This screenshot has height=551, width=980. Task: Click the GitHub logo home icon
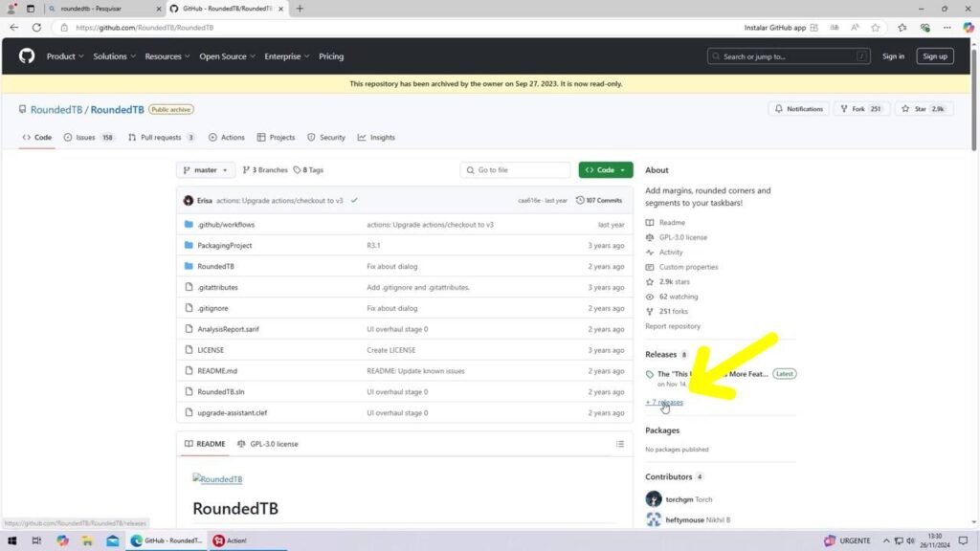[x=26, y=56]
